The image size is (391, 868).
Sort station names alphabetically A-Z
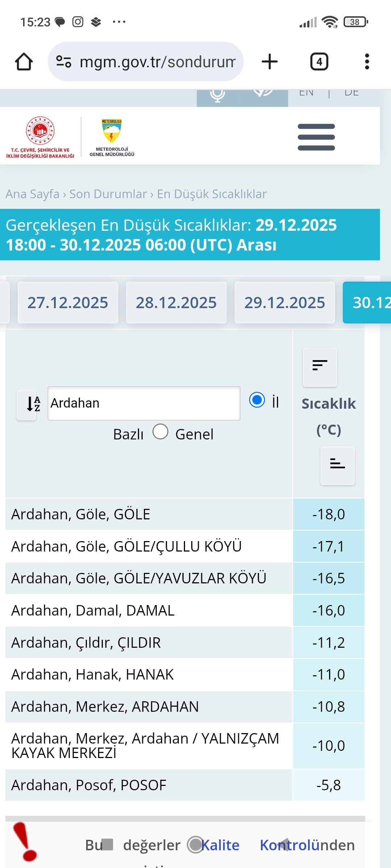coord(26,404)
